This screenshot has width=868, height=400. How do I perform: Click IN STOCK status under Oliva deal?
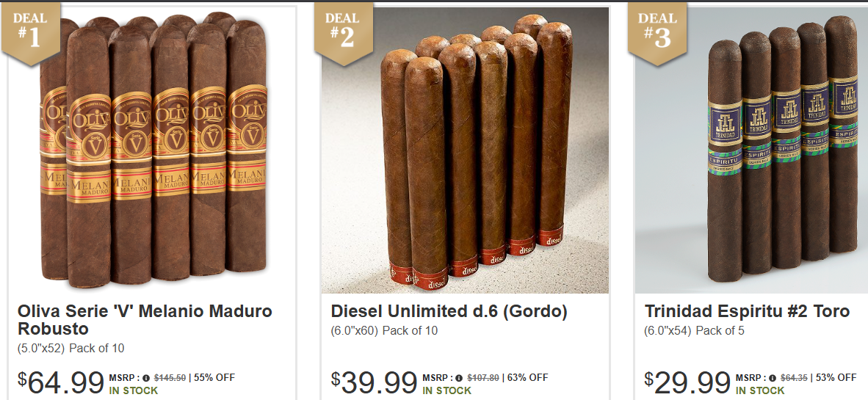point(134,390)
